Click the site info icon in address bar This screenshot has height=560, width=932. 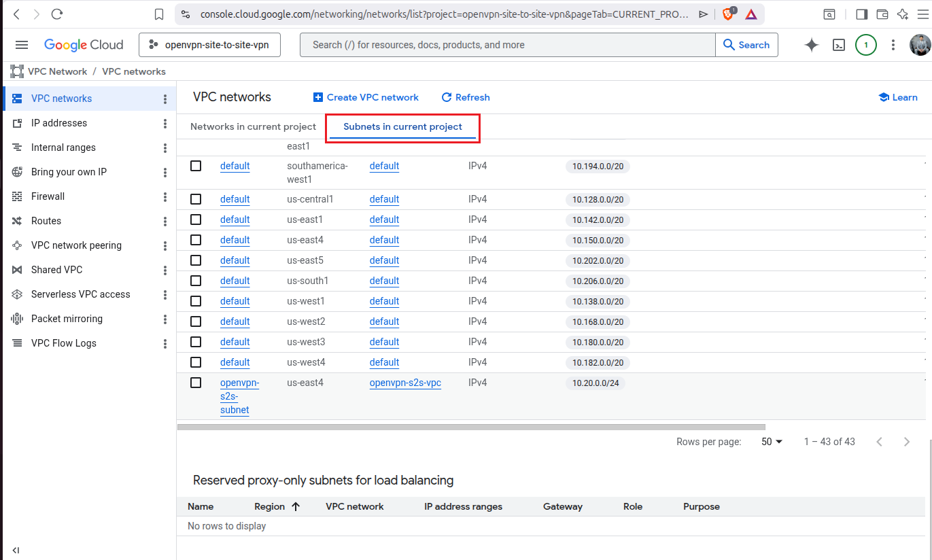[x=185, y=14]
